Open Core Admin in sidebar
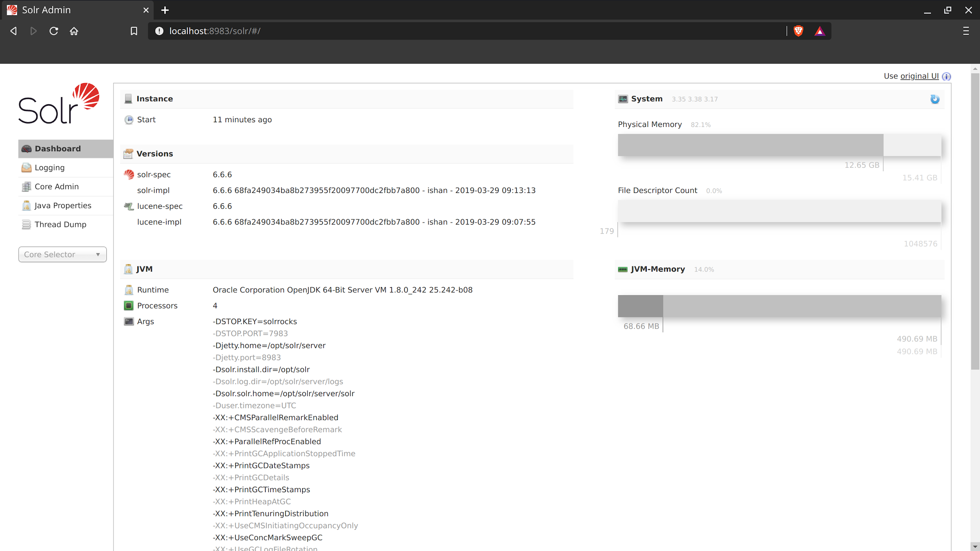The width and height of the screenshot is (980, 551). click(x=56, y=187)
